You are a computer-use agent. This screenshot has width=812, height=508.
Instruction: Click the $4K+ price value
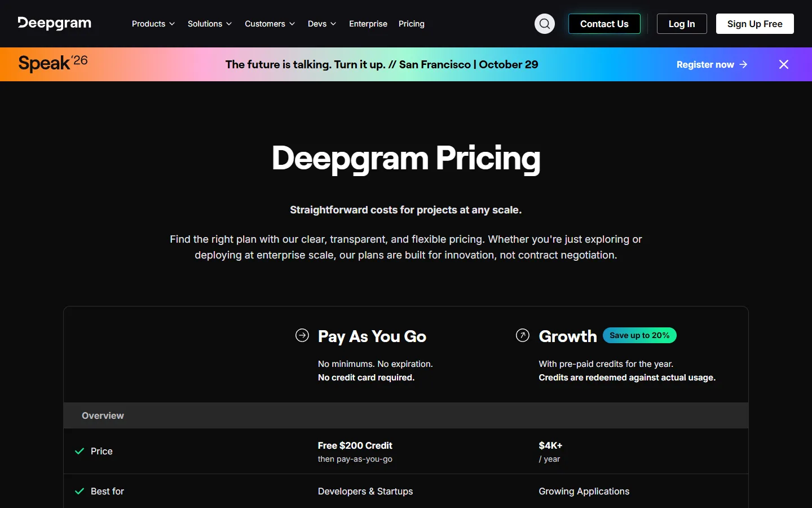pos(550,445)
